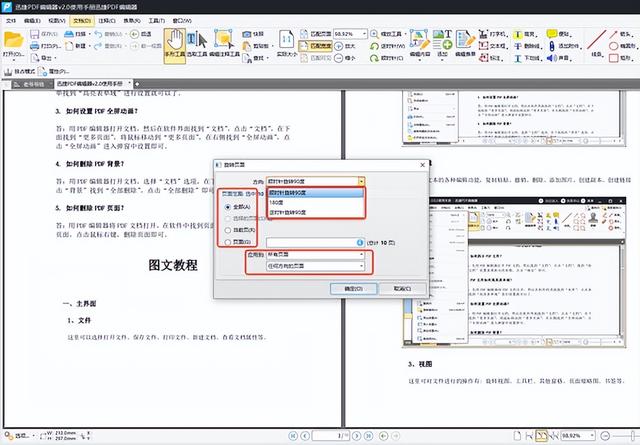Viewport: 640px width, 445px height.
Task: Toggle single page layout icon in status bar
Action: 517,436
